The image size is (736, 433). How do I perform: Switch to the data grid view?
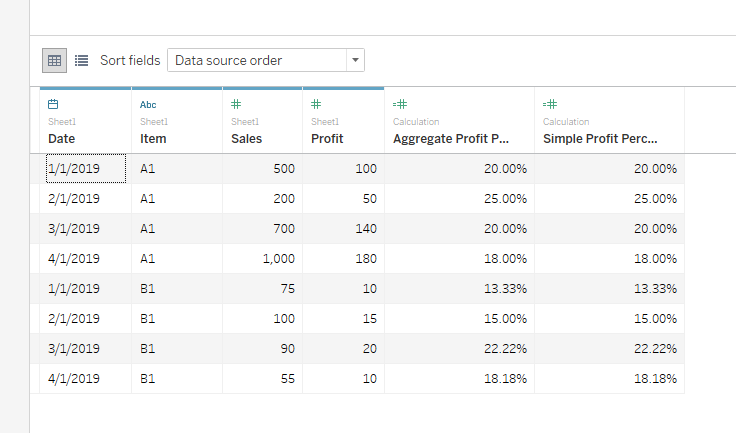pos(54,60)
